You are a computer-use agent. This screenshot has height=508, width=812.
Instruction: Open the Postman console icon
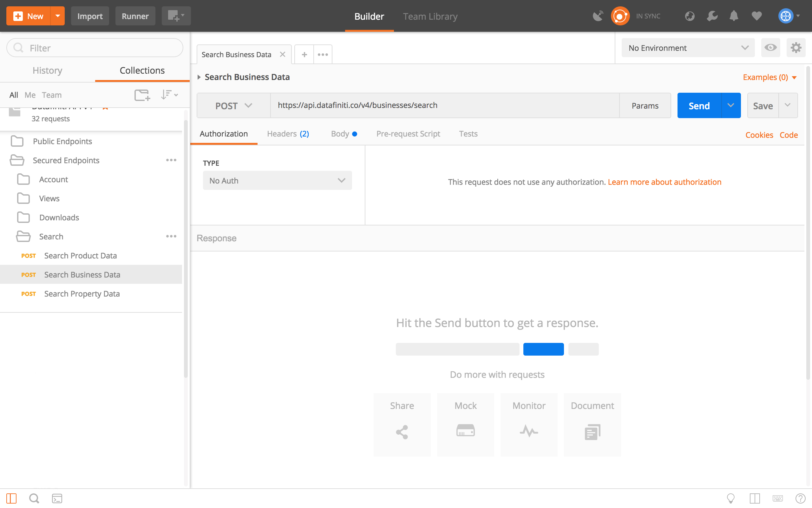click(57, 498)
